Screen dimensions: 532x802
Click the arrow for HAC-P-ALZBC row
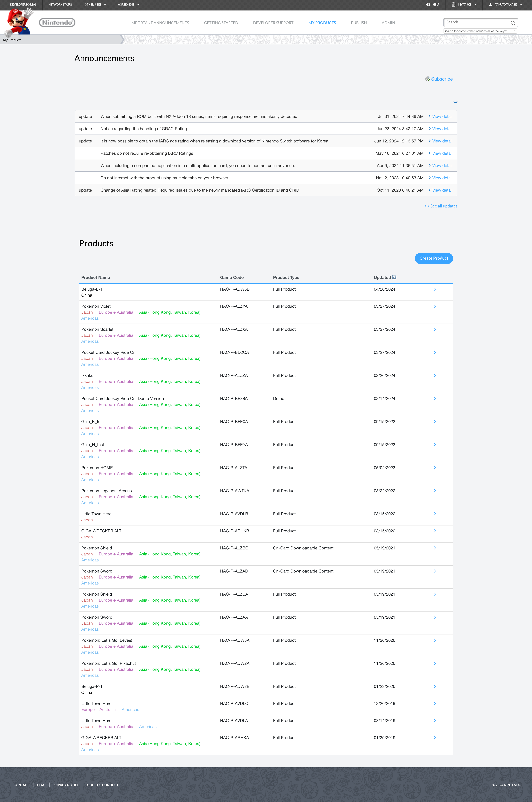[435, 548]
